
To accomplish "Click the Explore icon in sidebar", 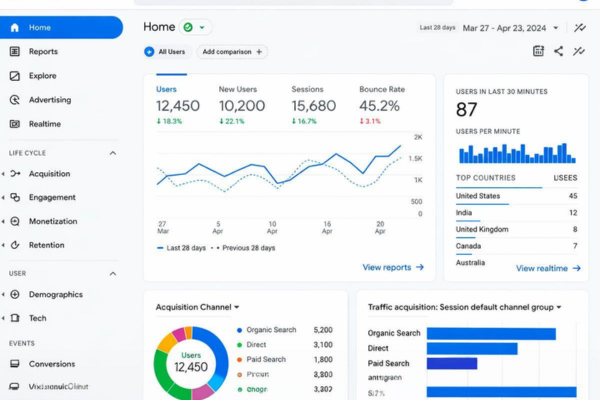I will pyautogui.click(x=15, y=76).
